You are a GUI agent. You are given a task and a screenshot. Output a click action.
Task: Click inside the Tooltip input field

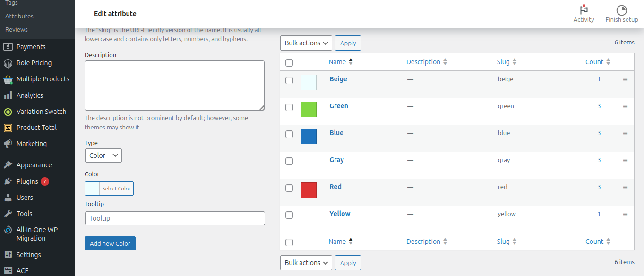coord(175,218)
